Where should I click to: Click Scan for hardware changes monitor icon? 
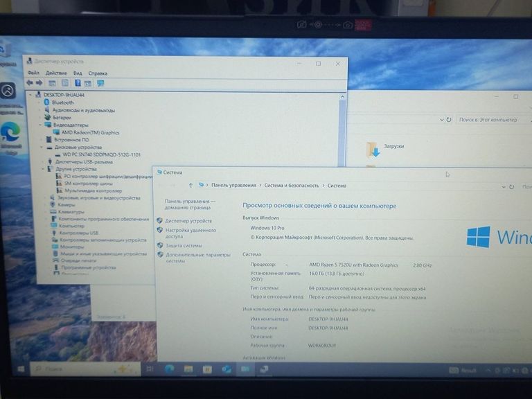100,83
